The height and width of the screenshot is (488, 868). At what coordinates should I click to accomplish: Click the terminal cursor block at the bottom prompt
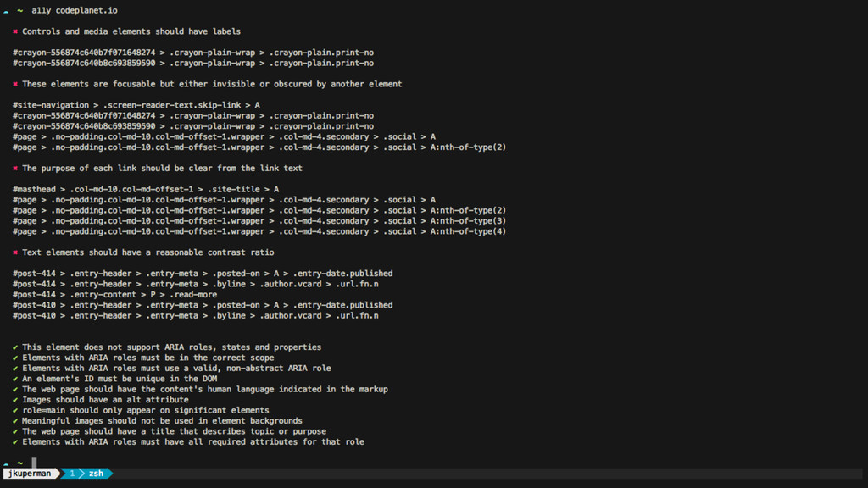point(34,463)
